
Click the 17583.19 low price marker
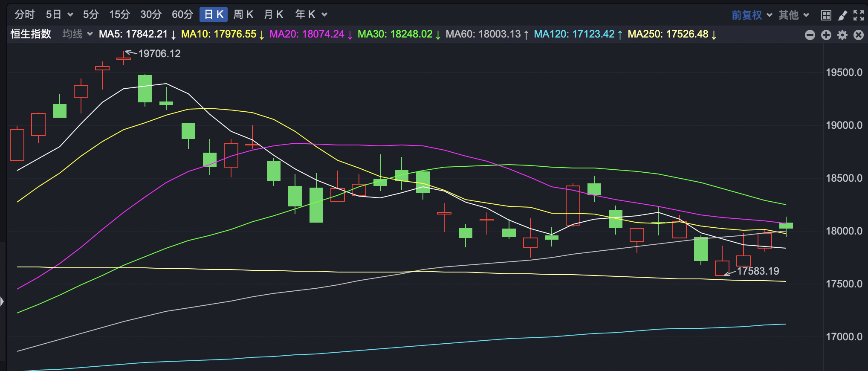(x=758, y=271)
